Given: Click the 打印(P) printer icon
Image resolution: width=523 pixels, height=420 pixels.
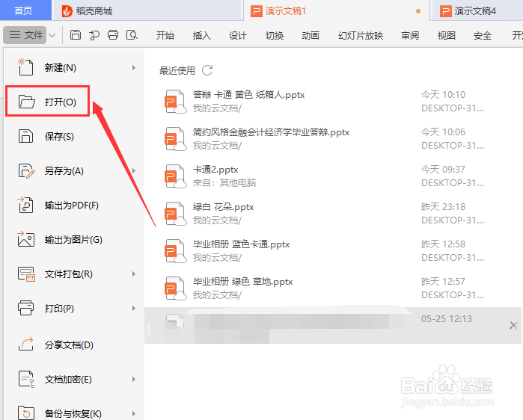Looking at the screenshot, I should coord(25,308).
